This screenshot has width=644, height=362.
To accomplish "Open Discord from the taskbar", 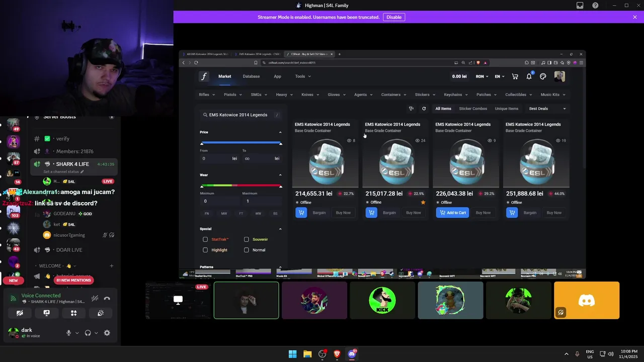I will (352, 354).
